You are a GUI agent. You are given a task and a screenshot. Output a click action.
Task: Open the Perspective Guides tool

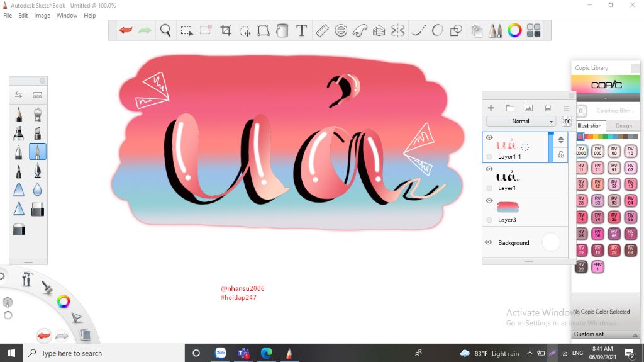tap(379, 30)
